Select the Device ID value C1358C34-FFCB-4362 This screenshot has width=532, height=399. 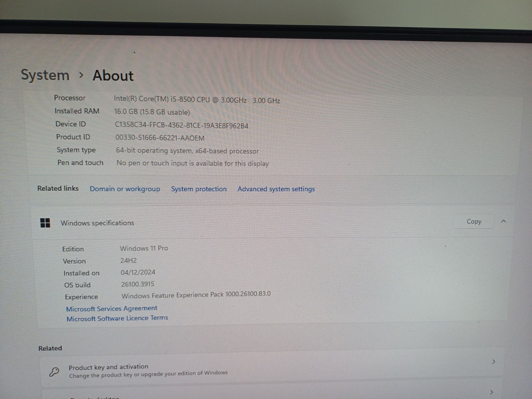coord(181,125)
